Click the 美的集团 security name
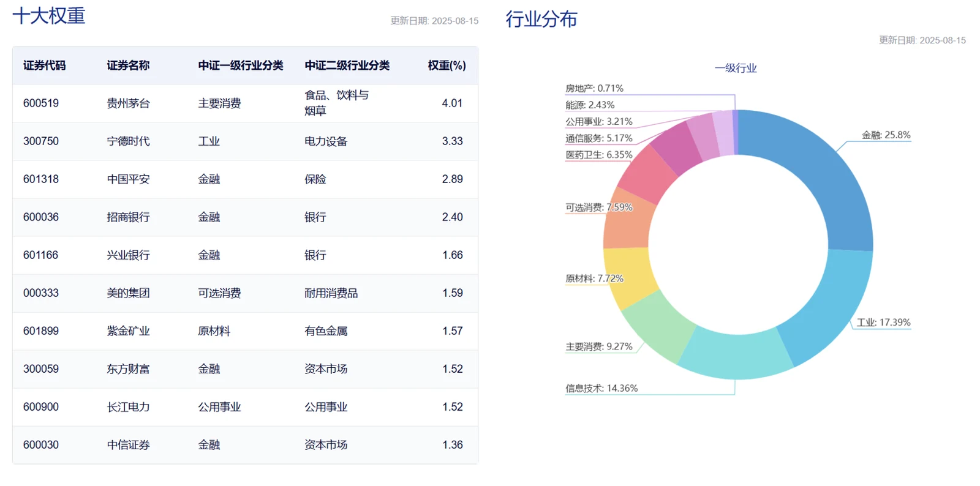 pos(128,293)
